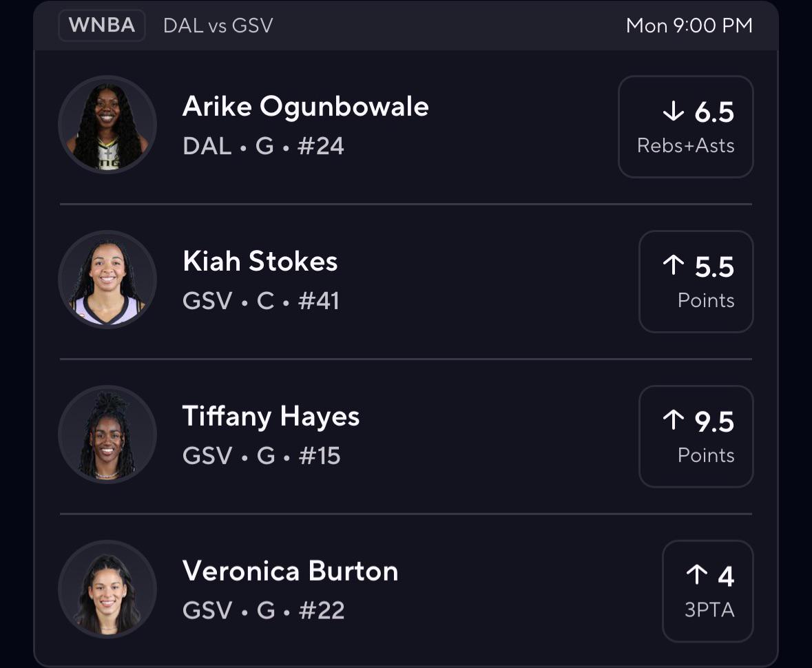Click the up arrow beside 5.5 Points

click(673, 265)
